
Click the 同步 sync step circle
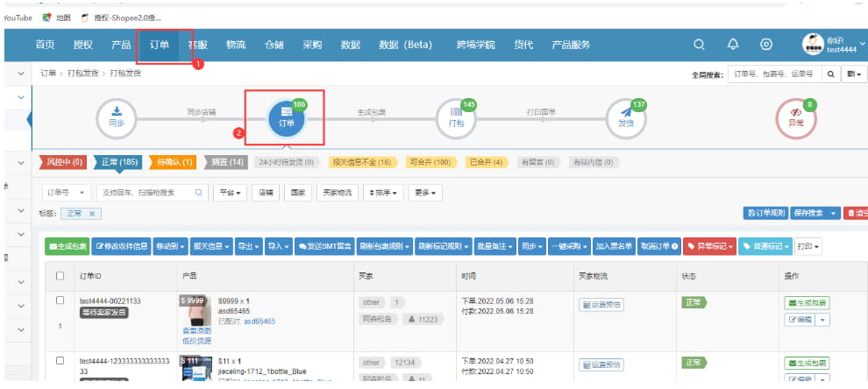click(117, 119)
